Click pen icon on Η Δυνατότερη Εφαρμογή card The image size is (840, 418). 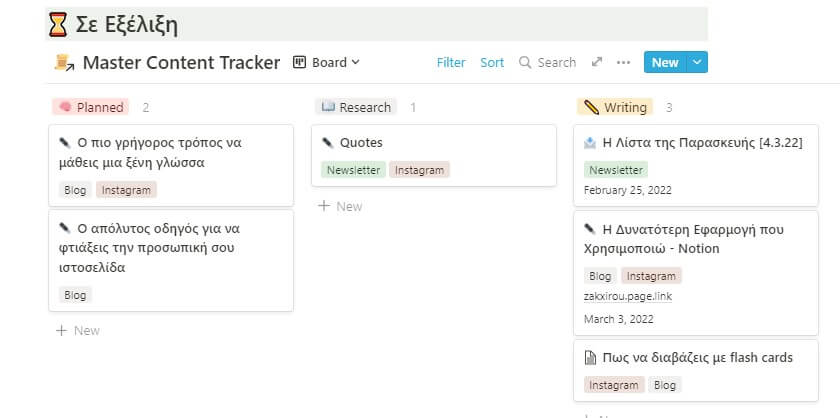point(590,229)
